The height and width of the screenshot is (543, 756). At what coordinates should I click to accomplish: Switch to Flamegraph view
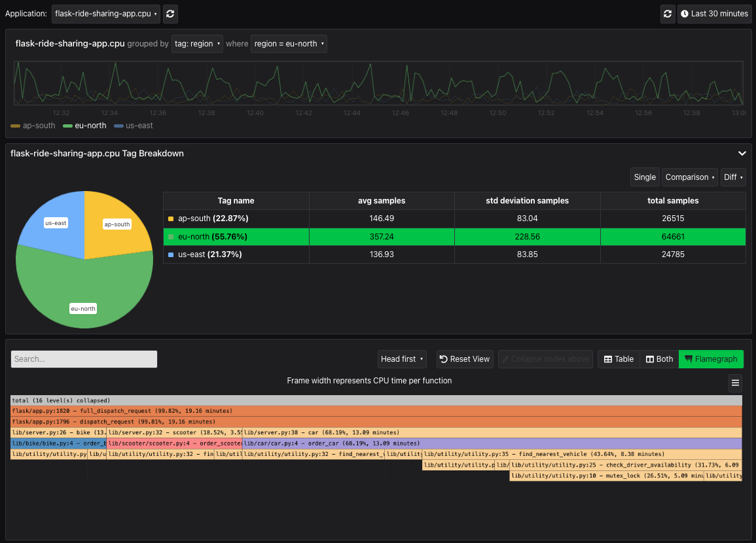711,359
